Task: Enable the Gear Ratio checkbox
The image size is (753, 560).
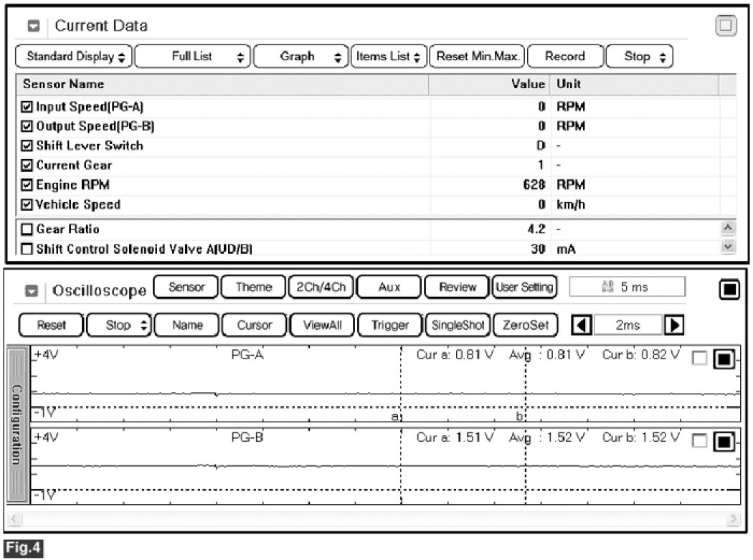Action: pos(27,229)
